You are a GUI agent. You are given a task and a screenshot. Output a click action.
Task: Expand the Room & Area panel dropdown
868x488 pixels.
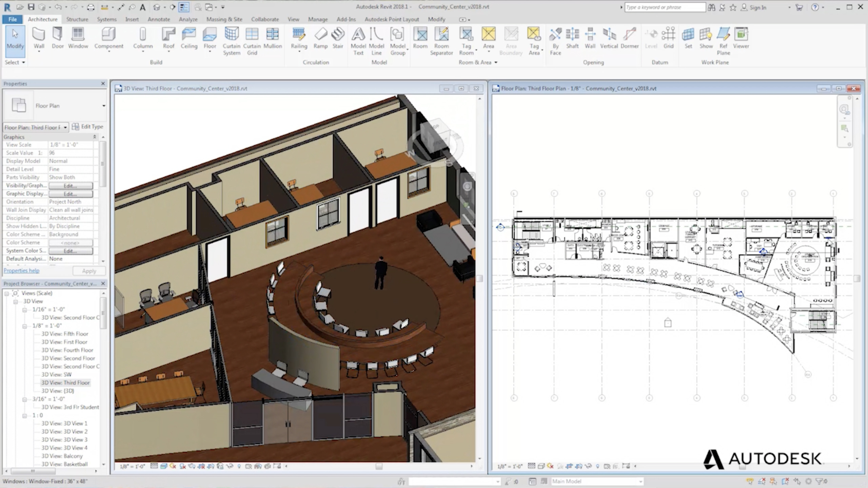(x=478, y=62)
